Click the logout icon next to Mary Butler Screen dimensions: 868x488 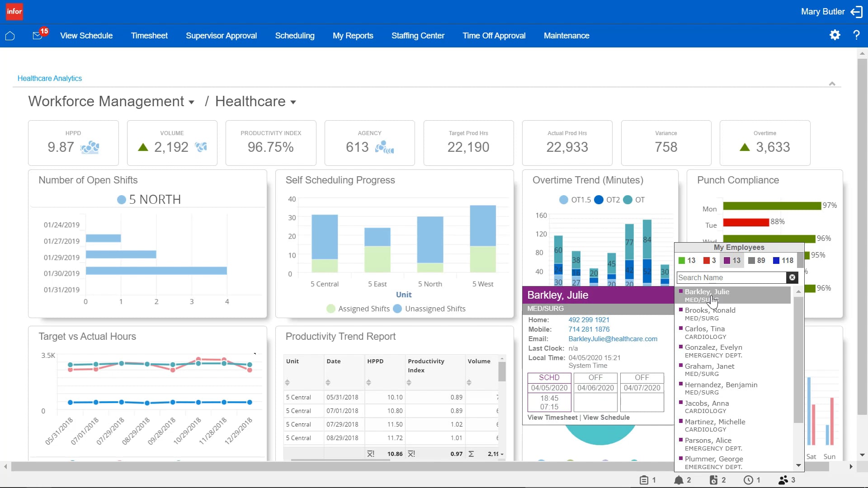[856, 12]
